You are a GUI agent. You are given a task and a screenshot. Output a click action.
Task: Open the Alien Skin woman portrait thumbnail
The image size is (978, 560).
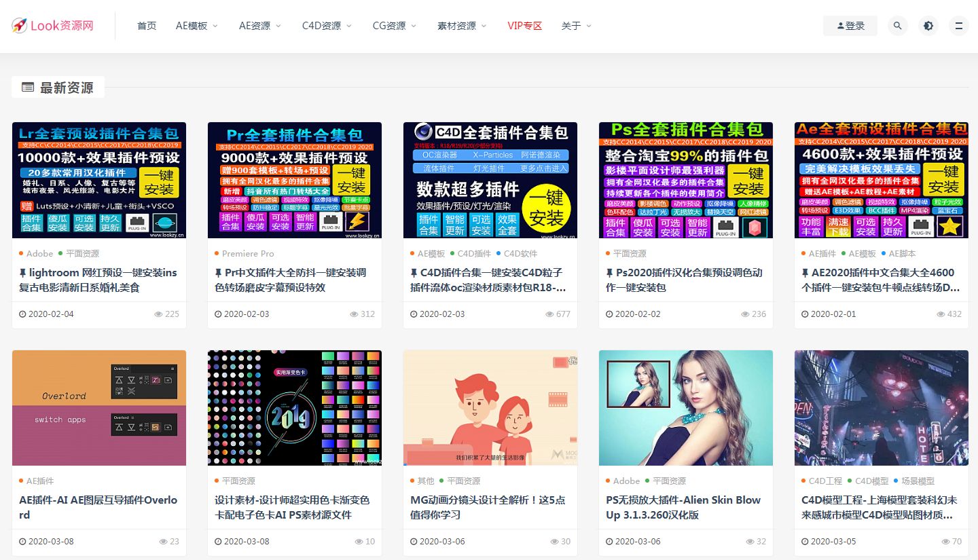tap(686, 408)
